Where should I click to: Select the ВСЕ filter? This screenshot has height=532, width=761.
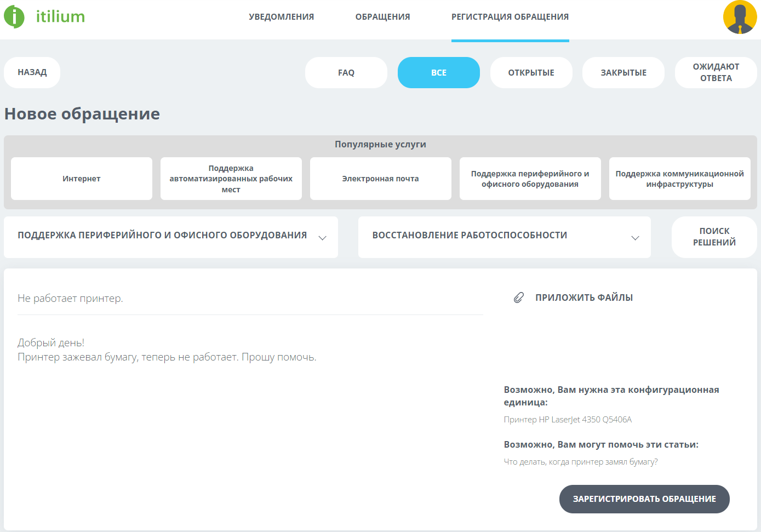pyautogui.click(x=439, y=72)
